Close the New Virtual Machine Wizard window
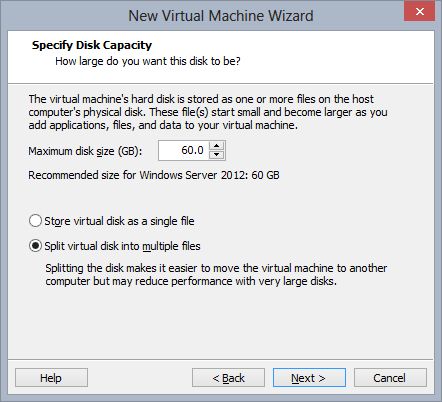Screen dimensions: 442x402 point(419,12)
